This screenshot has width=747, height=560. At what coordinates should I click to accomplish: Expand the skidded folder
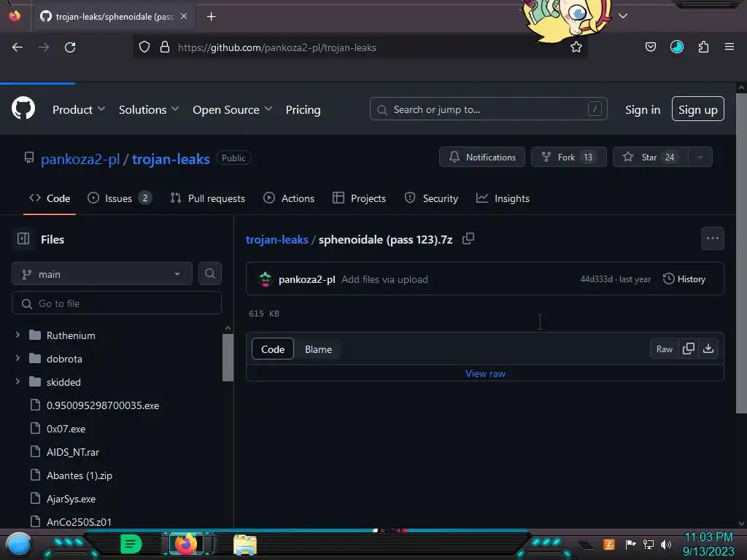(x=18, y=381)
